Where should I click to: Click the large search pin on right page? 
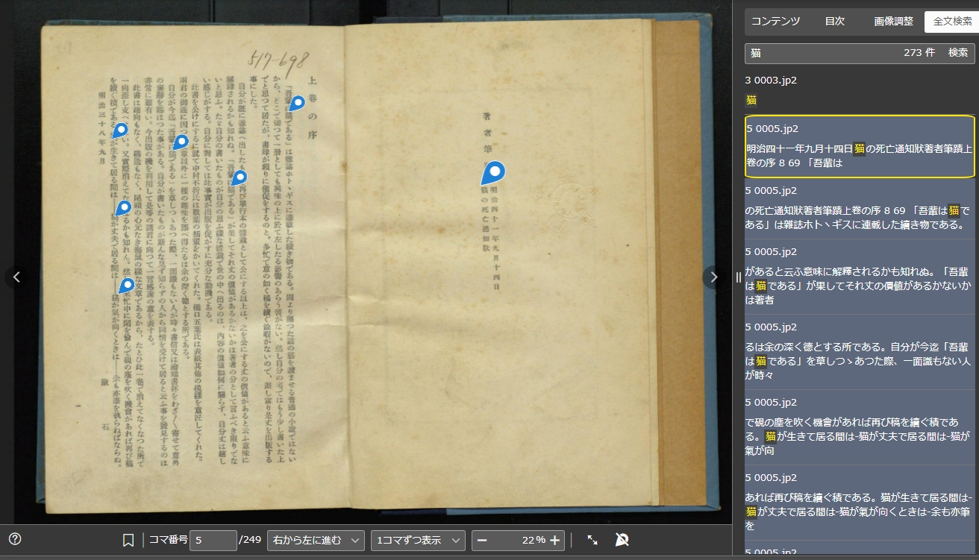click(493, 172)
